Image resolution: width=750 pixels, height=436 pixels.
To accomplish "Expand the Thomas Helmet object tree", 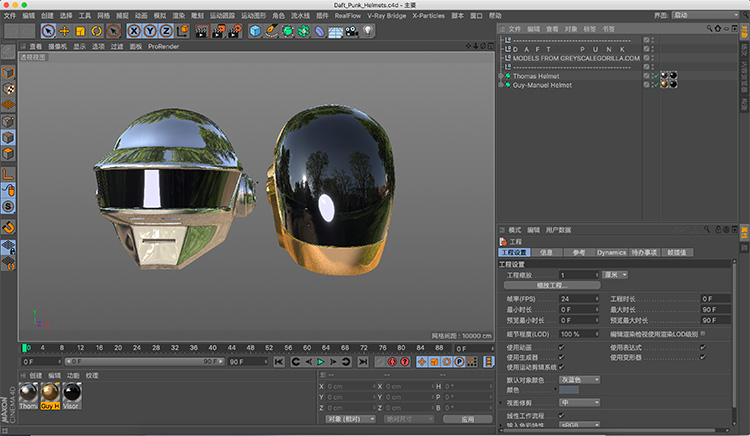I will (x=501, y=76).
